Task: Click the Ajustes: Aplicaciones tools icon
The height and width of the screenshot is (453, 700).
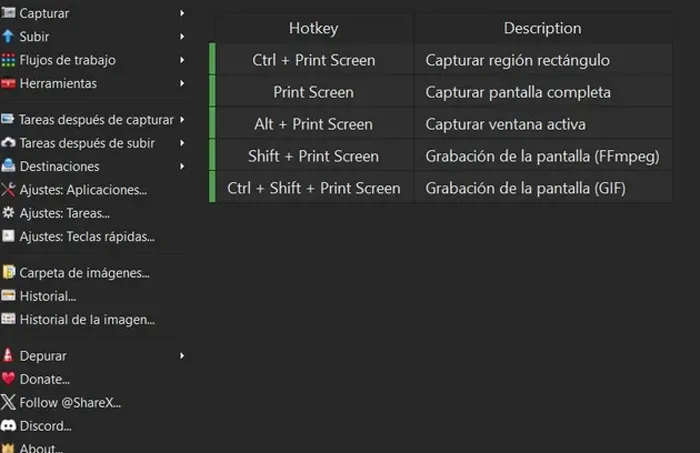Action: [8, 190]
